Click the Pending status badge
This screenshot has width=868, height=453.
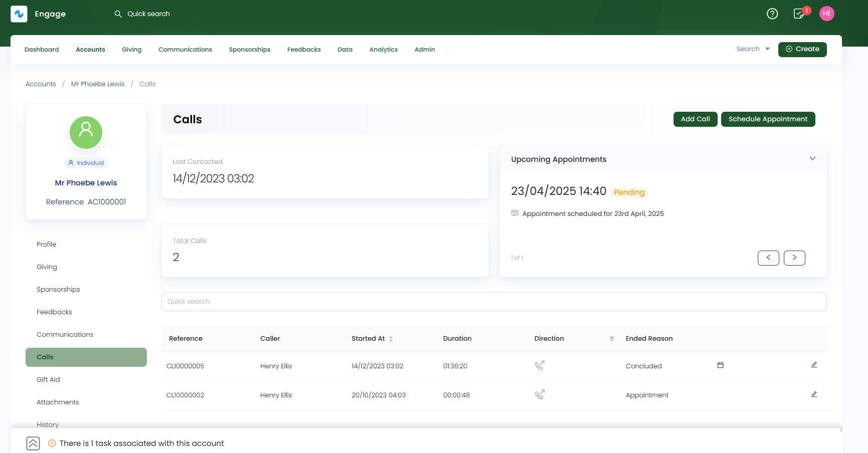coord(629,192)
